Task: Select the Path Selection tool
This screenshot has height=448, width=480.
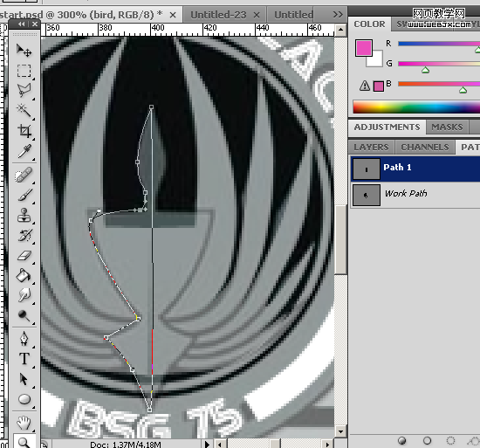Action: [24, 379]
